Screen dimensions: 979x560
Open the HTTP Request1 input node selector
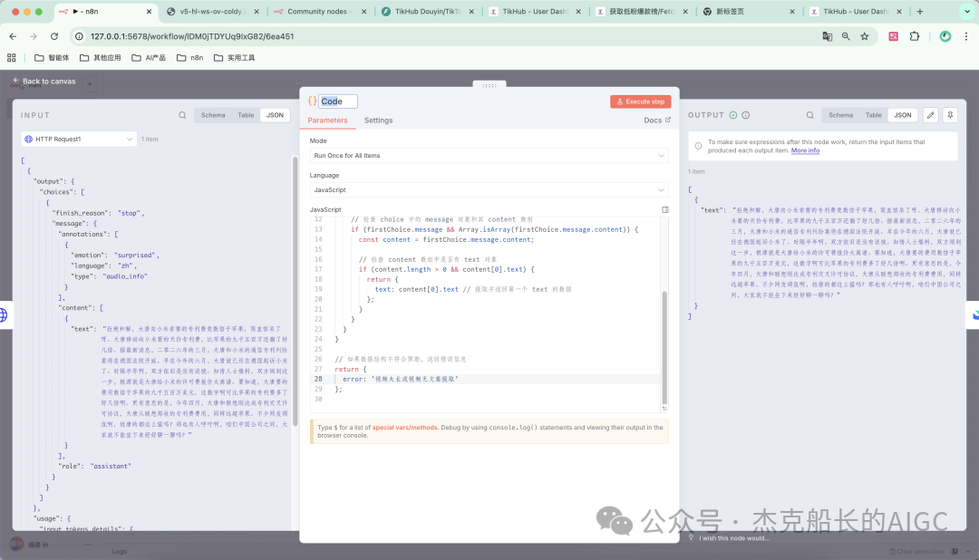79,139
